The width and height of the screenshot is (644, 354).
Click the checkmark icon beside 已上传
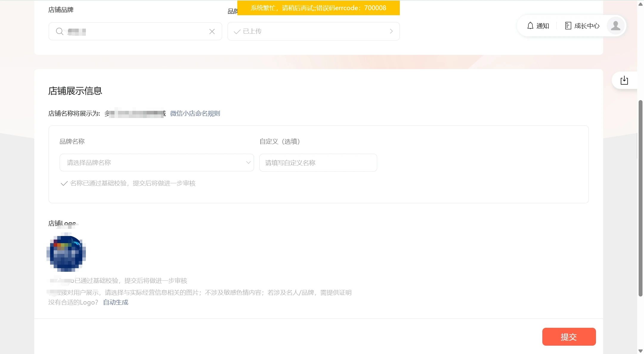coord(237,32)
